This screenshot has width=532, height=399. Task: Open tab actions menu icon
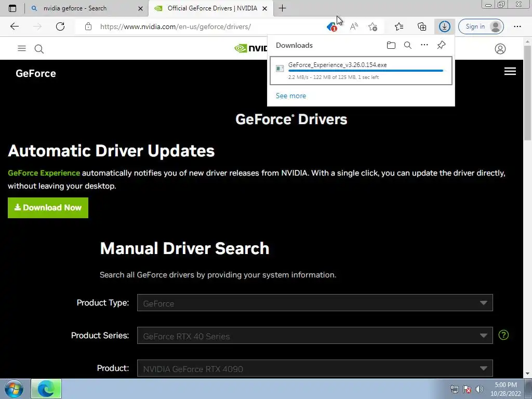point(12,8)
